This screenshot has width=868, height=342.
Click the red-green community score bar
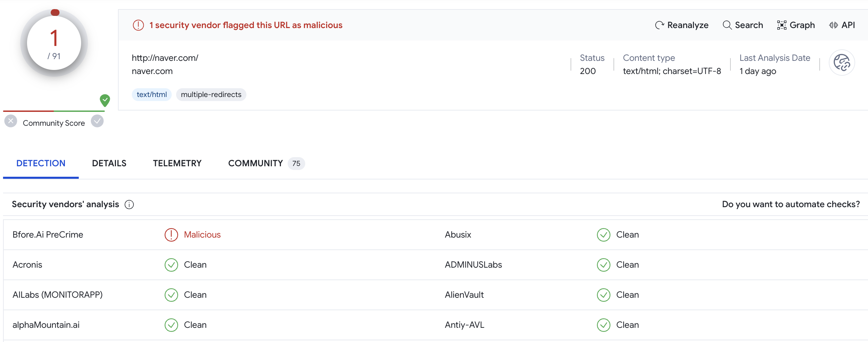pyautogui.click(x=54, y=111)
